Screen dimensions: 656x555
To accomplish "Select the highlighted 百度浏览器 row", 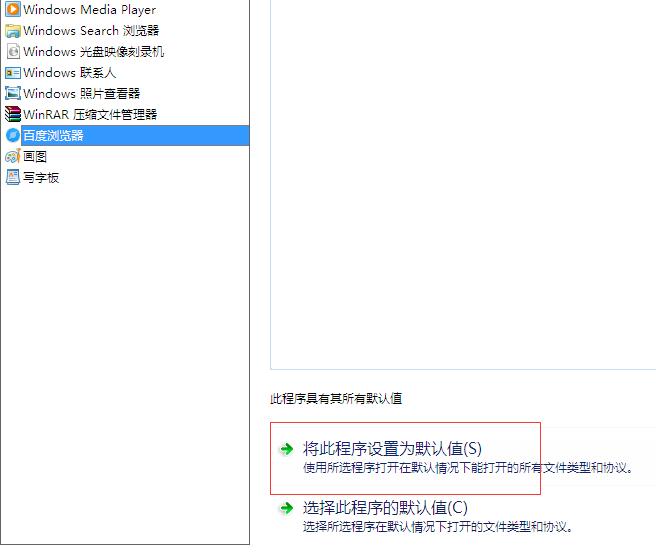I will tap(135, 135).
